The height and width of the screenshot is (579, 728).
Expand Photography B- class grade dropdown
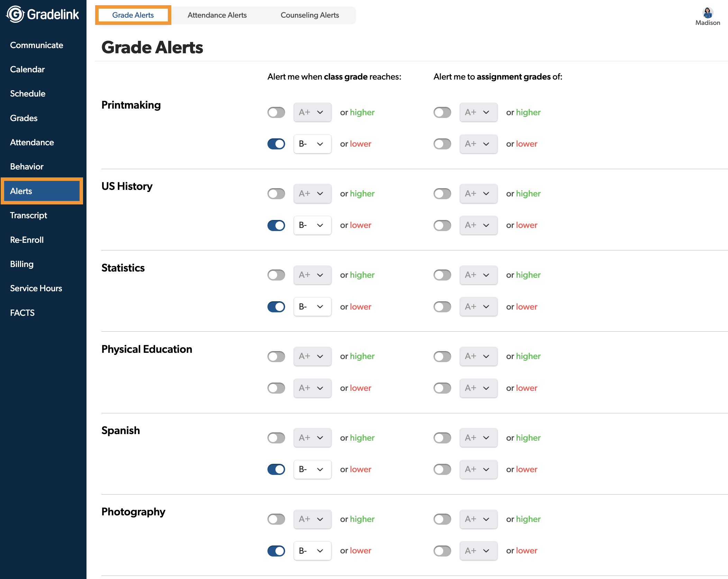click(x=312, y=551)
